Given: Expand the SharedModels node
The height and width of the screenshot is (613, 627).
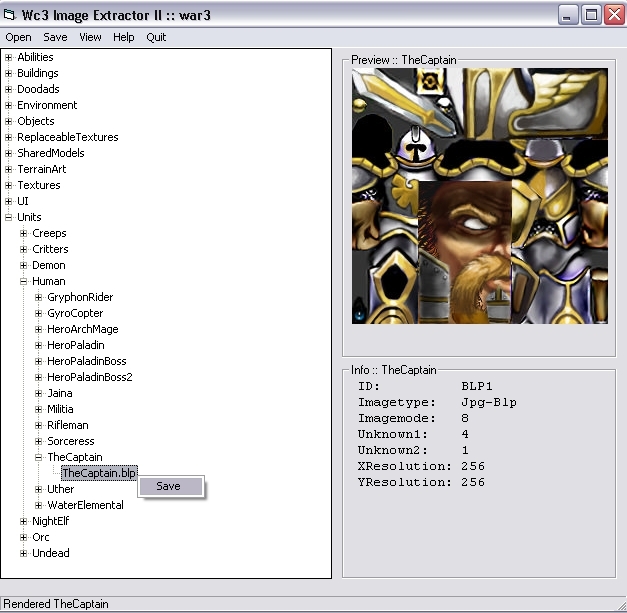Looking at the screenshot, I should (8, 153).
